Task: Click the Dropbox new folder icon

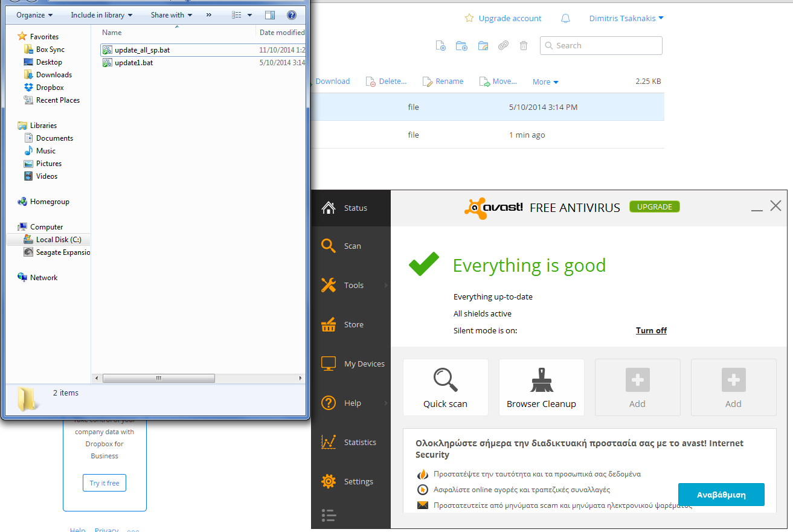Action: click(x=461, y=45)
